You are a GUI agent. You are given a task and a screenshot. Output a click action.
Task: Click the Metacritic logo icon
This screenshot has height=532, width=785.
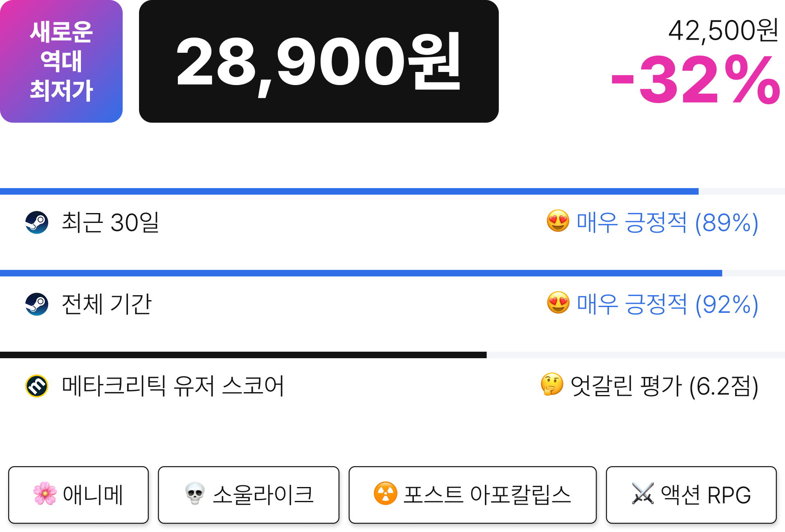click(x=37, y=386)
